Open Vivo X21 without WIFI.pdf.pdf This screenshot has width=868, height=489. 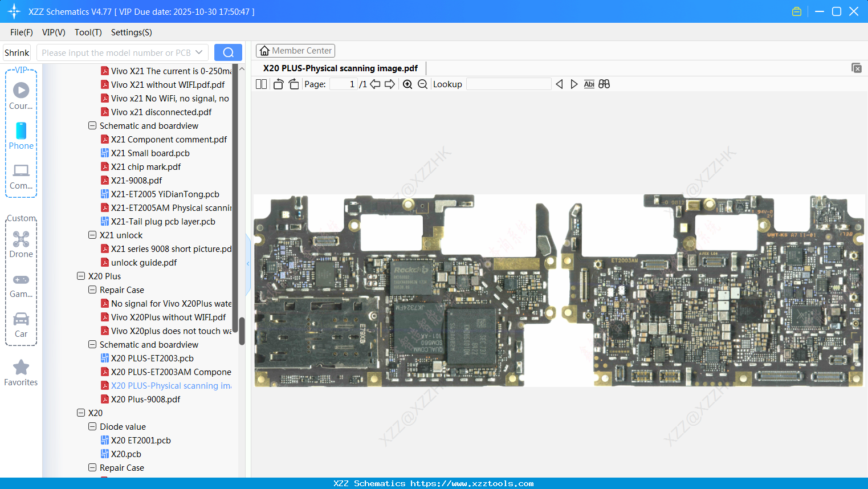click(x=168, y=84)
